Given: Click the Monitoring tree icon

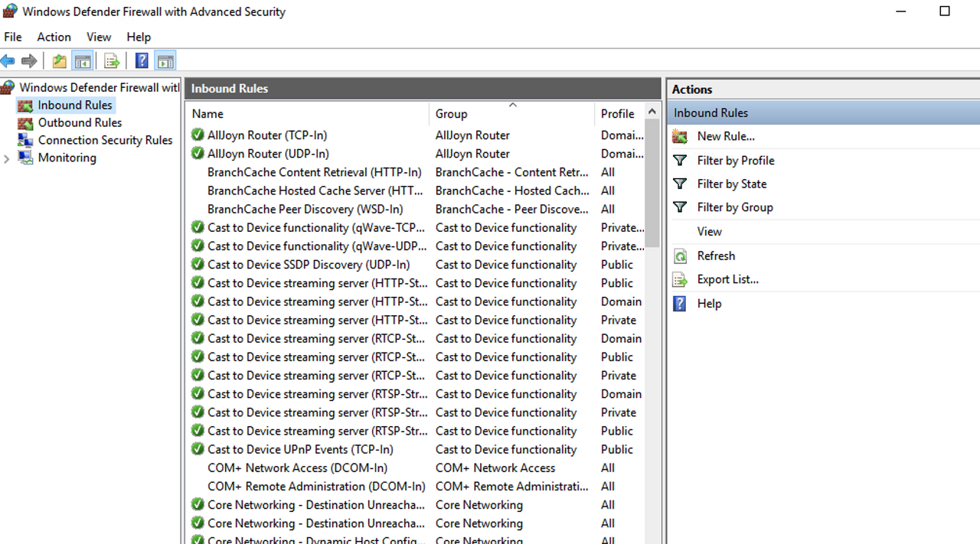Looking at the screenshot, I should pyautogui.click(x=25, y=158).
